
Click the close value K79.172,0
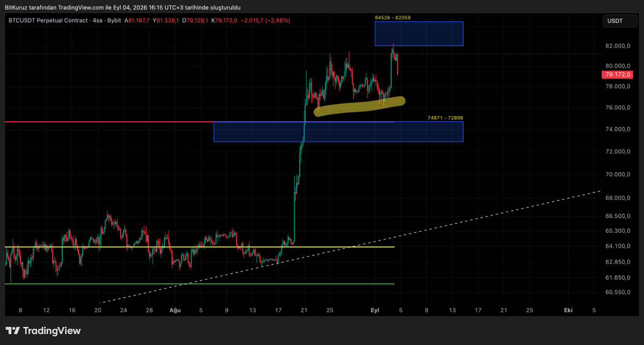click(x=225, y=20)
